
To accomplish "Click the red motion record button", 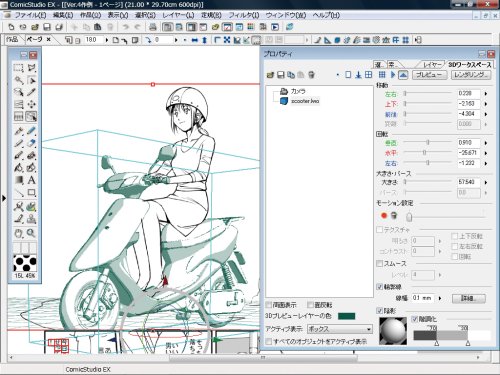I will [384, 216].
